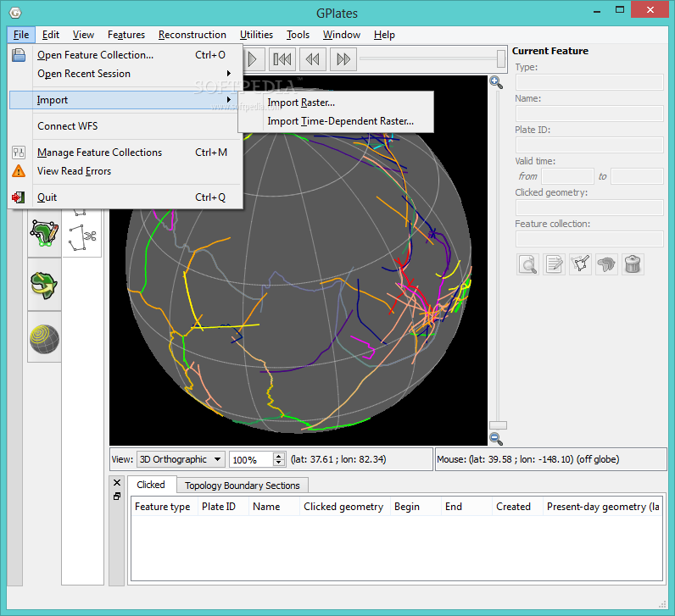Expand the Open Recent Session submenu
Image resolution: width=675 pixels, height=616 pixels.
(x=126, y=74)
